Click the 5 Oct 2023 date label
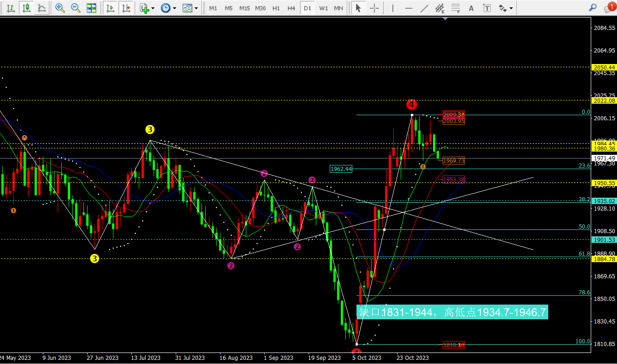 tap(367, 358)
